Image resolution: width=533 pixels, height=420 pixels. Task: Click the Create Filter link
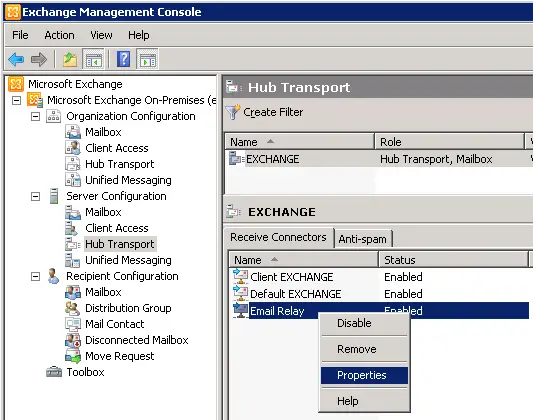point(273,112)
